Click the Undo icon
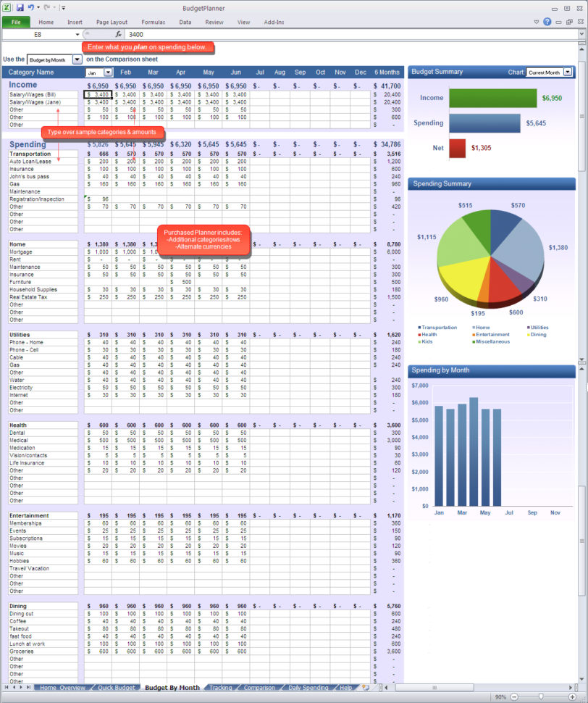 (x=30, y=7)
